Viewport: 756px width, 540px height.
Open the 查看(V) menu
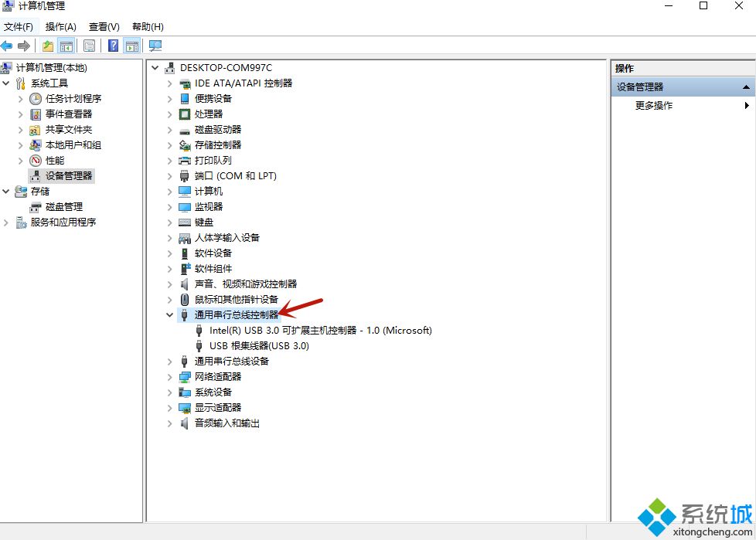tap(104, 27)
